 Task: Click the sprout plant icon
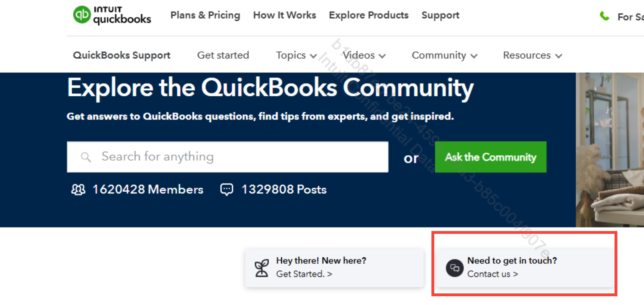point(261,268)
